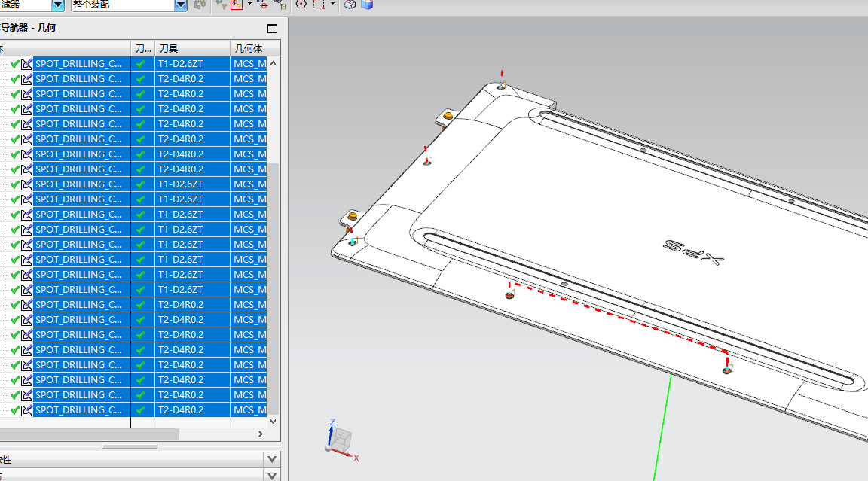Expand arrow next to dashed rectangle tool
The height and width of the screenshot is (481, 868).
point(332,5)
